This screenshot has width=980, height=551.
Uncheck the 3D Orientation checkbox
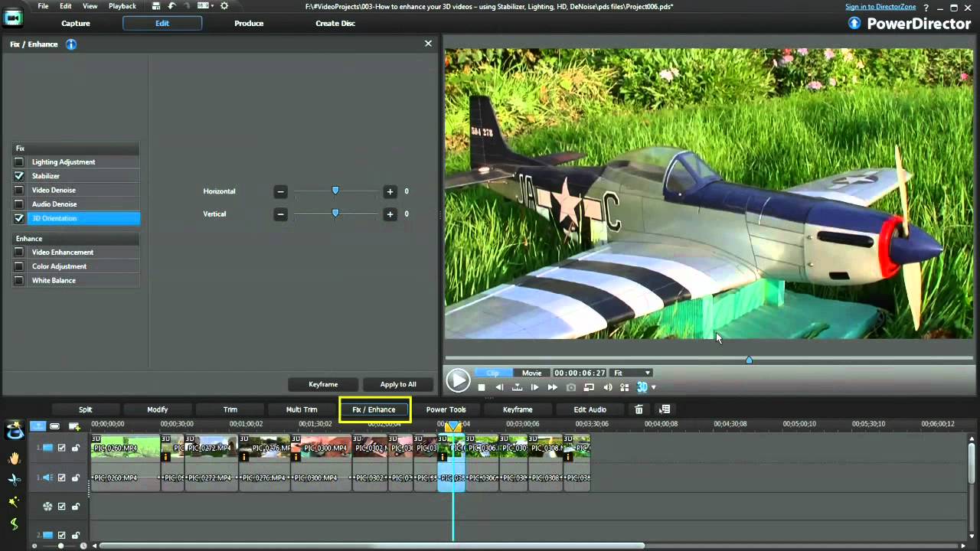(19, 218)
